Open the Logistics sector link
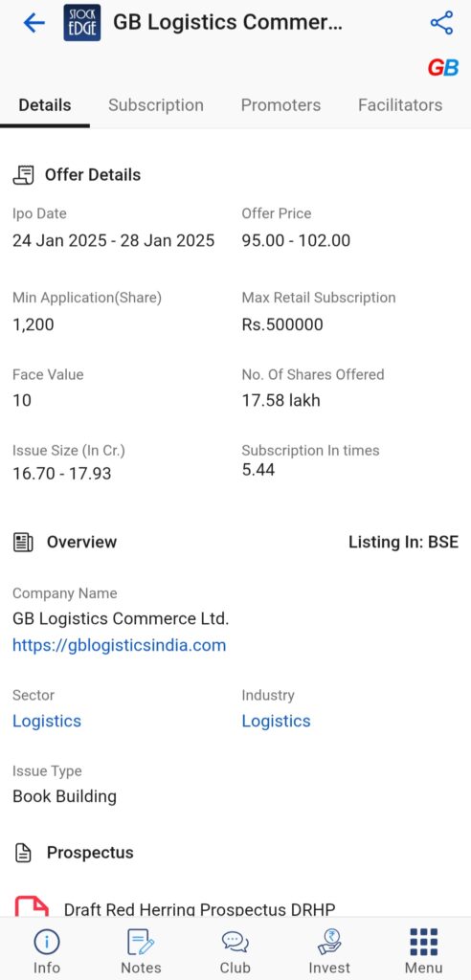 coord(47,721)
